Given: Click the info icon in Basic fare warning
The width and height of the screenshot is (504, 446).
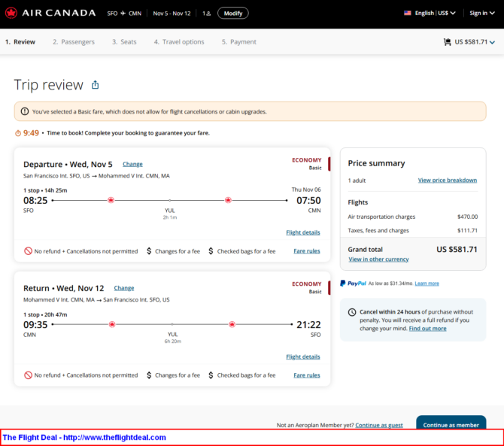Looking at the screenshot, I should click(24, 111).
